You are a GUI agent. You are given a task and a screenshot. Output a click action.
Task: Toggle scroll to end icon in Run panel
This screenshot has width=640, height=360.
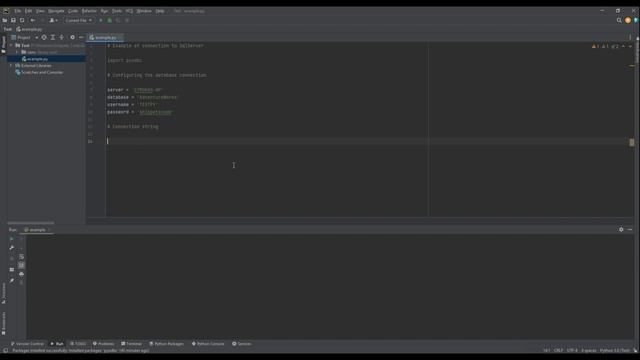coord(21,265)
